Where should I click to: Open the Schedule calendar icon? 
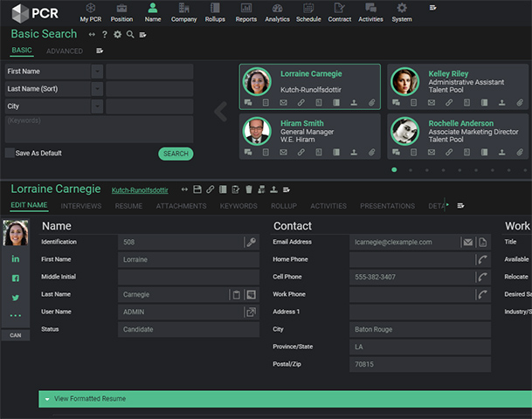(x=308, y=11)
